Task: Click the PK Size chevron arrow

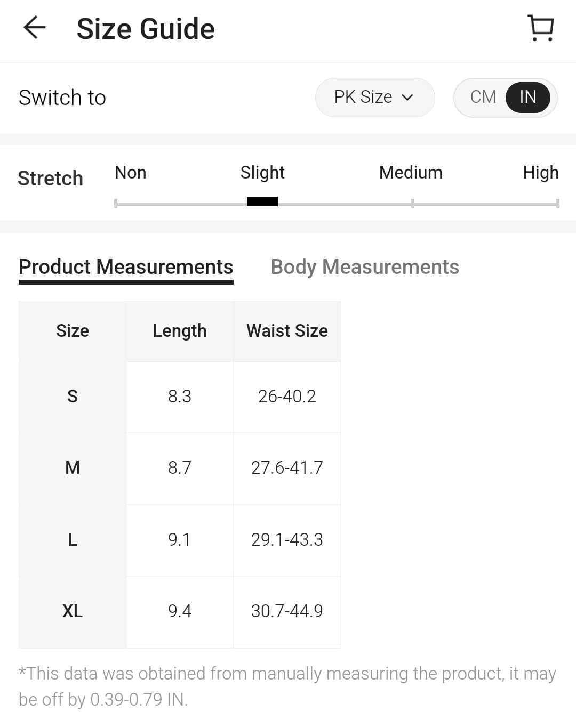Action: (407, 98)
